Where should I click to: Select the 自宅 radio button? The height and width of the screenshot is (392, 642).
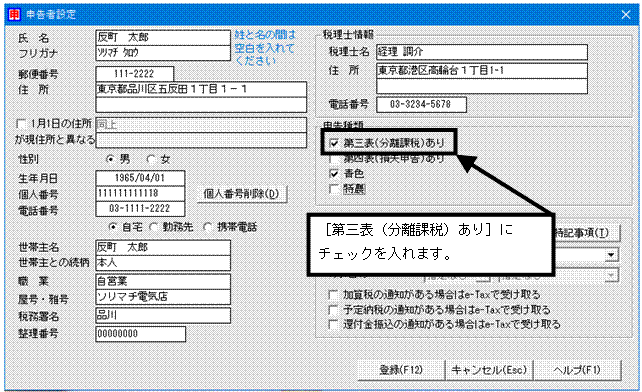point(113,227)
